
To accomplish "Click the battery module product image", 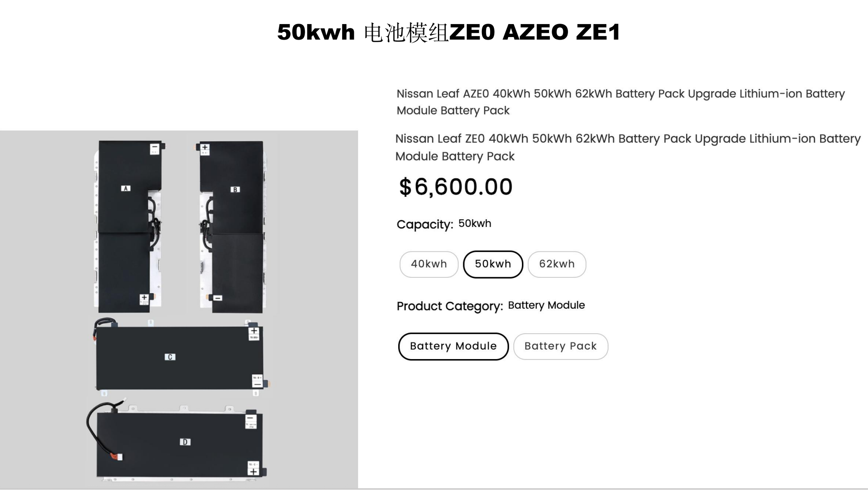I will [x=179, y=309].
